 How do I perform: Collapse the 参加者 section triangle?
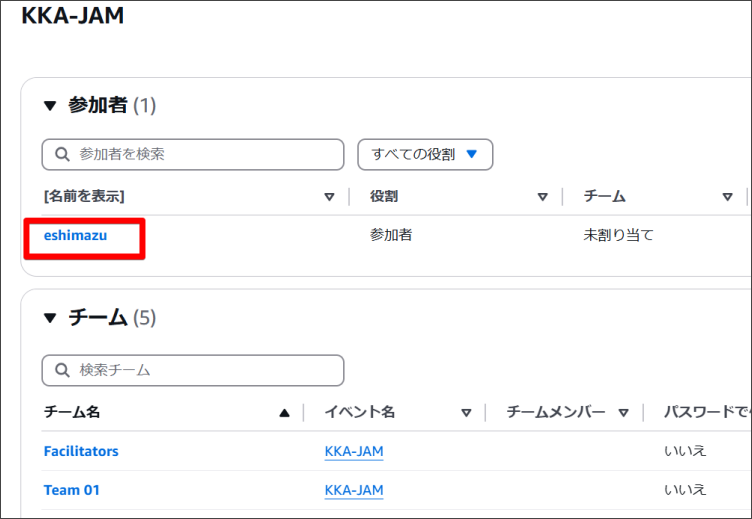50,106
